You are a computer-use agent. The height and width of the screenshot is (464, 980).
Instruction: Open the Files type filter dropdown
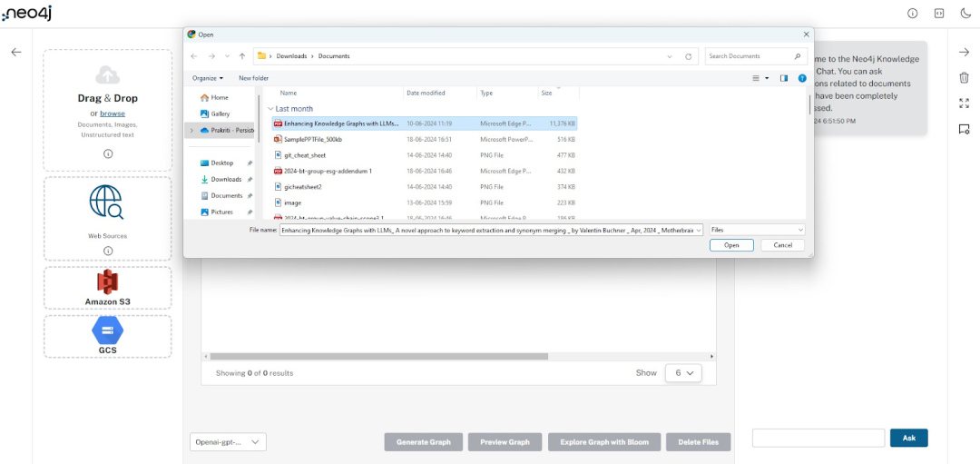pyautogui.click(x=757, y=230)
